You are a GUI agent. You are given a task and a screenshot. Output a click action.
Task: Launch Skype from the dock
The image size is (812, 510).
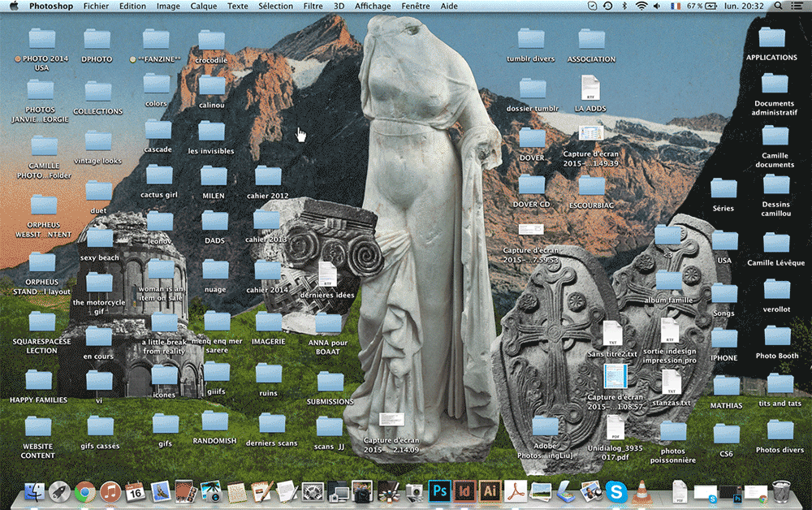click(x=616, y=491)
